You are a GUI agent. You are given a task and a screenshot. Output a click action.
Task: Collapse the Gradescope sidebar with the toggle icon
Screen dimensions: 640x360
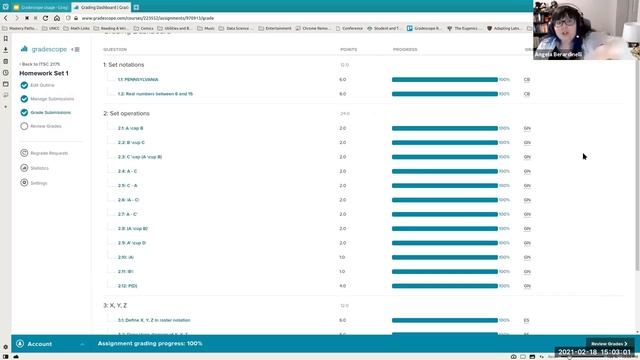pyautogui.click(x=76, y=49)
